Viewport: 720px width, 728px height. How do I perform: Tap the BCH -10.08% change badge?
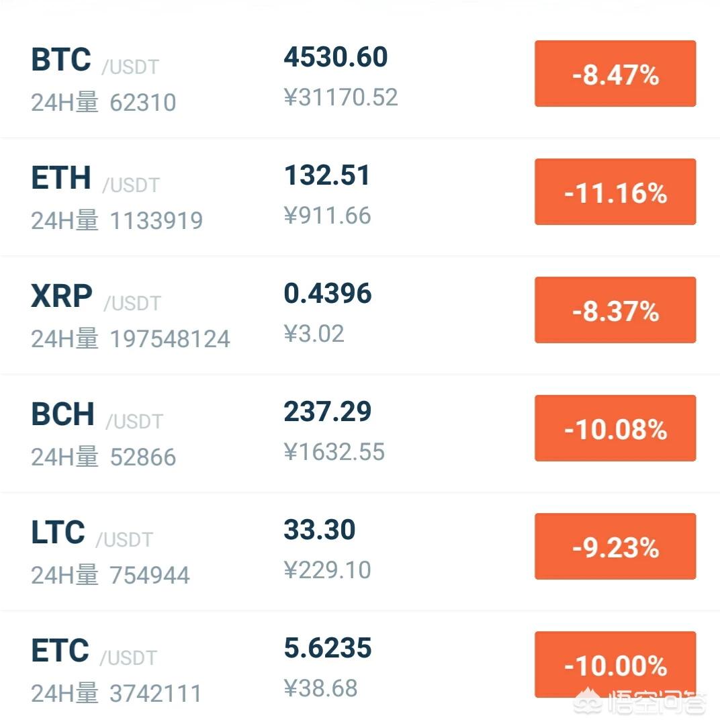(615, 428)
